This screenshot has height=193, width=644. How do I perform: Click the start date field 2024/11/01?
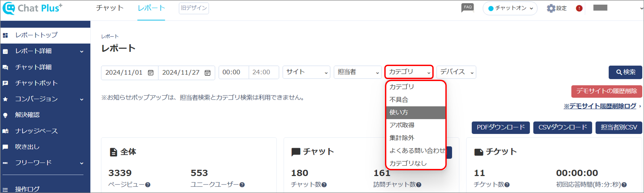(129, 73)
